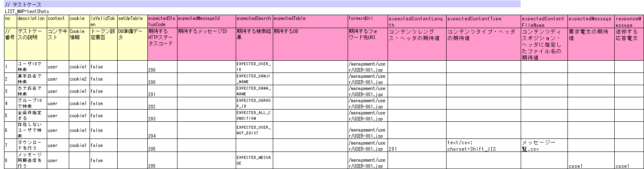Click the text/csv; charset=Shift_JIS cell
The image size is (644, 169).
click(484, 145)
